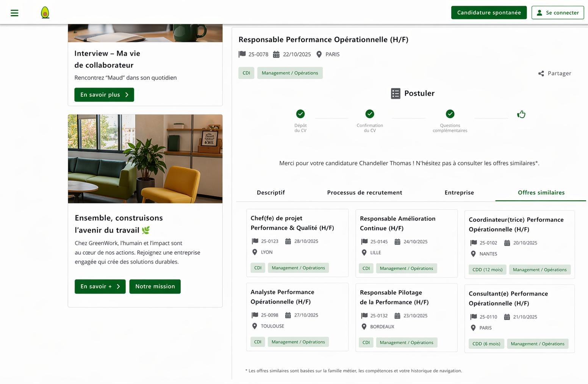588x384 pixels.
Task: Click the CDD (12 mois) tag
Action: (487, 270)
